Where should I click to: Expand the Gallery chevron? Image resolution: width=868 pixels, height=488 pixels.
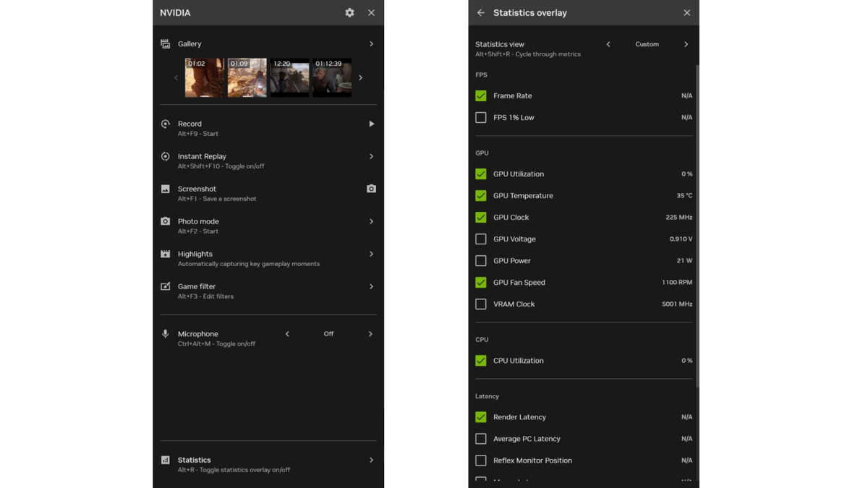[x=371, y=44]
